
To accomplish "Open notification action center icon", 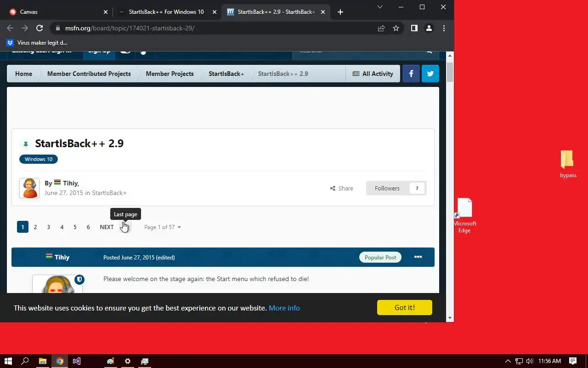I will click(x=573, y=361).
